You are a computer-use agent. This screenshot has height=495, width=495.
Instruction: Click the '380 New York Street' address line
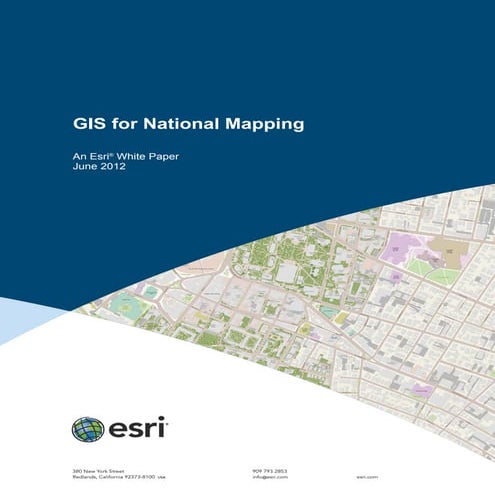point(98,471)
